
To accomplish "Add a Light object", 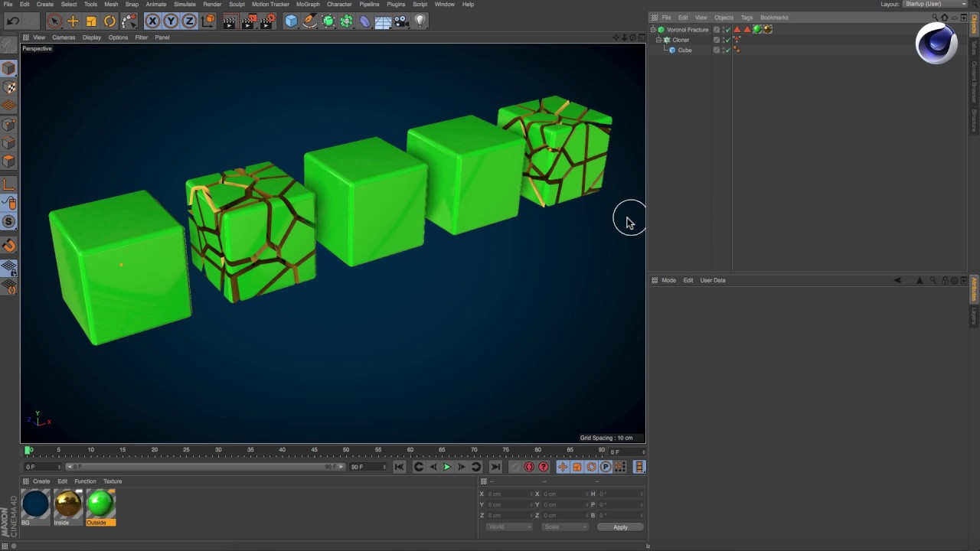I will (420, 21).
